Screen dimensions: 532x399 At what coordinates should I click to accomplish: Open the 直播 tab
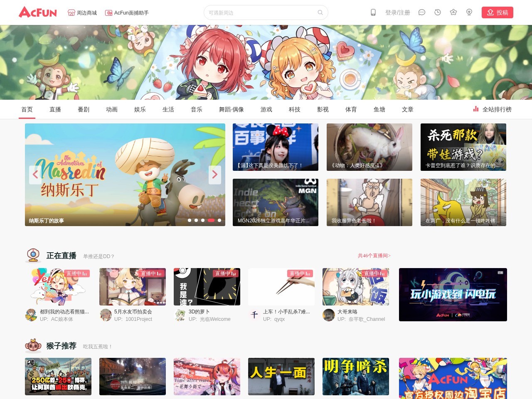point(55,109)
